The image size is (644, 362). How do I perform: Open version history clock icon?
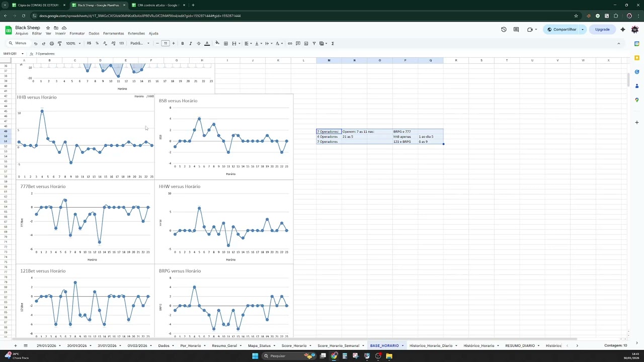coord(504,30)
